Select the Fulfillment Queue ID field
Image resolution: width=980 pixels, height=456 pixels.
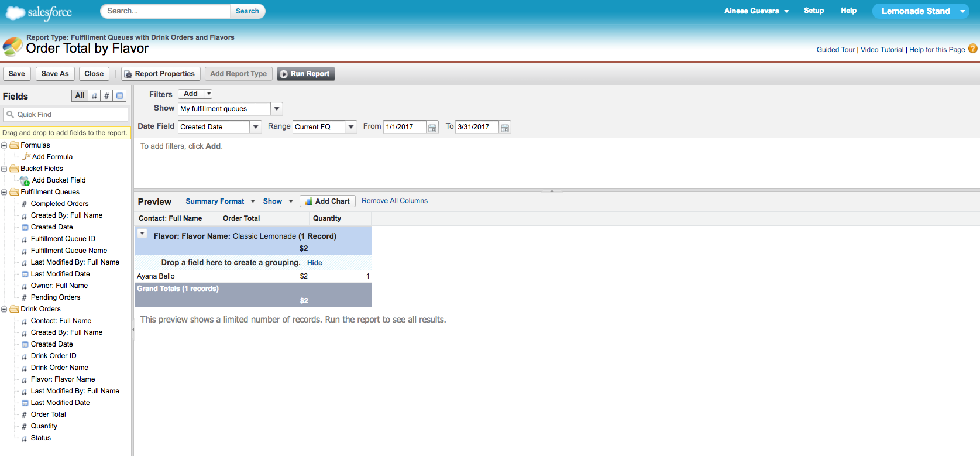63,239
